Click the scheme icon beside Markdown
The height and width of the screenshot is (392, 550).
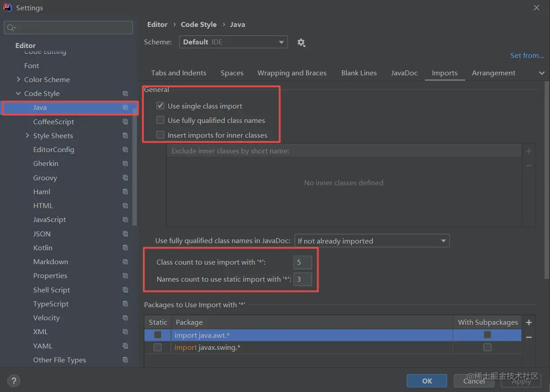point(125,261)
